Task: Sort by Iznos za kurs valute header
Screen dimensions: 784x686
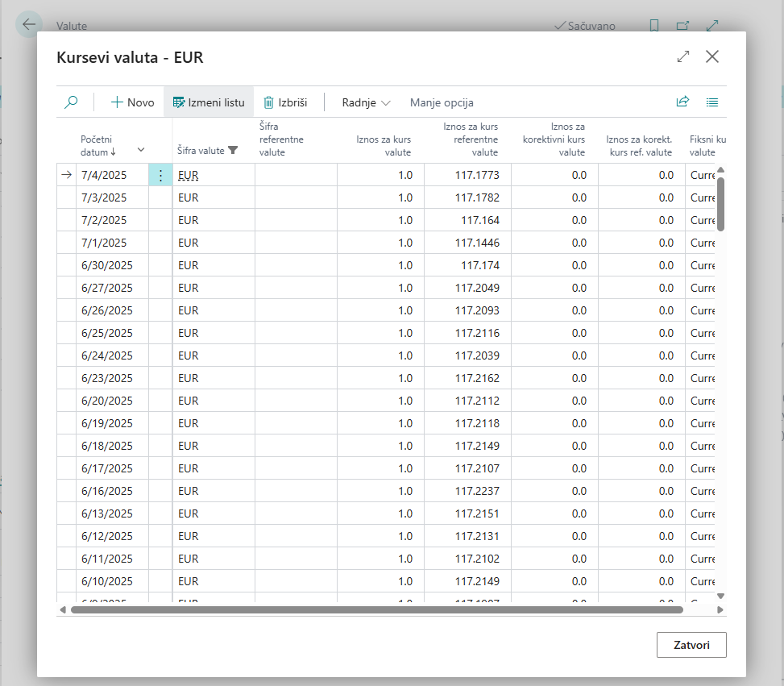Action: pos(384,145)
